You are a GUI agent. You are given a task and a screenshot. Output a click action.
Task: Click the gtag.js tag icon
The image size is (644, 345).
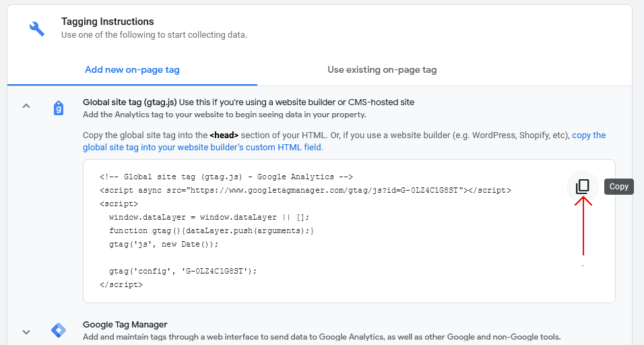click(x=59, y=108)
